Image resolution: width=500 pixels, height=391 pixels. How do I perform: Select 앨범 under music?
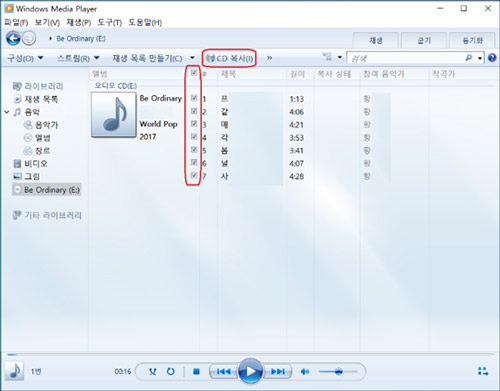click(37, 138)
